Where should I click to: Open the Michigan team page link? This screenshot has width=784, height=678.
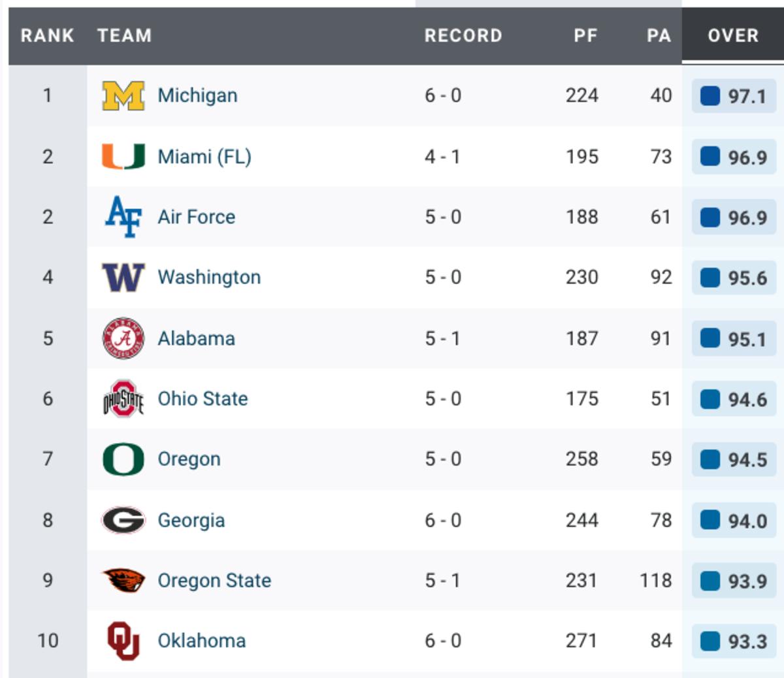pyautogui.click(x=197, y=95)
